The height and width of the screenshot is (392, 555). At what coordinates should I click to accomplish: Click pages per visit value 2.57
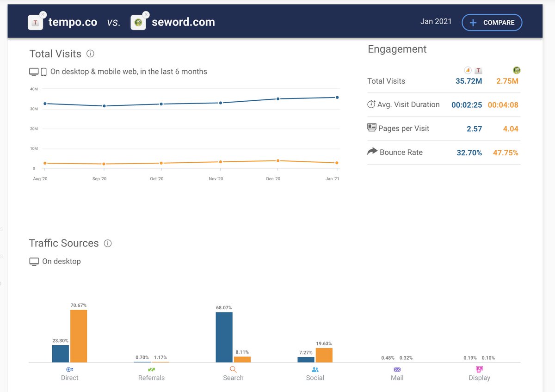[x=475, y=129]
